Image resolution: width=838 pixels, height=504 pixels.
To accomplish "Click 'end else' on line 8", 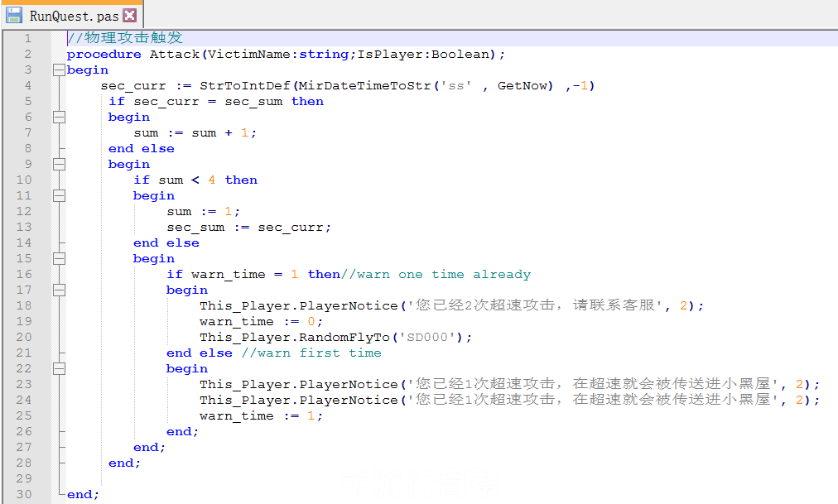I will [141, 148].
